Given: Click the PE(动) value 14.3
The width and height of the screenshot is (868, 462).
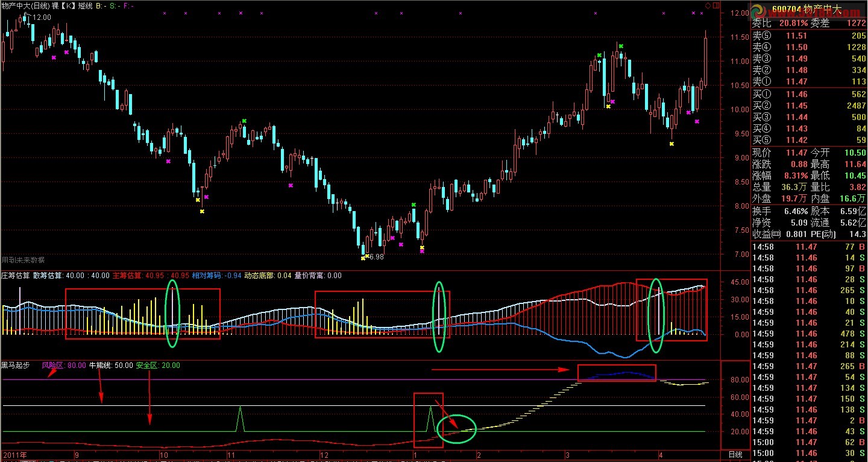Looking at the screenshot, I should pos(858,234).
